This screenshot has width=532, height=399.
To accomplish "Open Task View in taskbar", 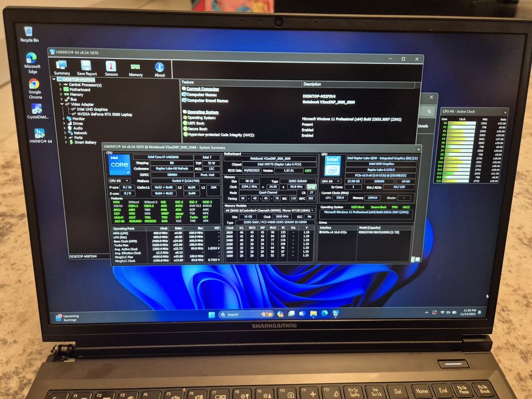I will coord(291,313).
